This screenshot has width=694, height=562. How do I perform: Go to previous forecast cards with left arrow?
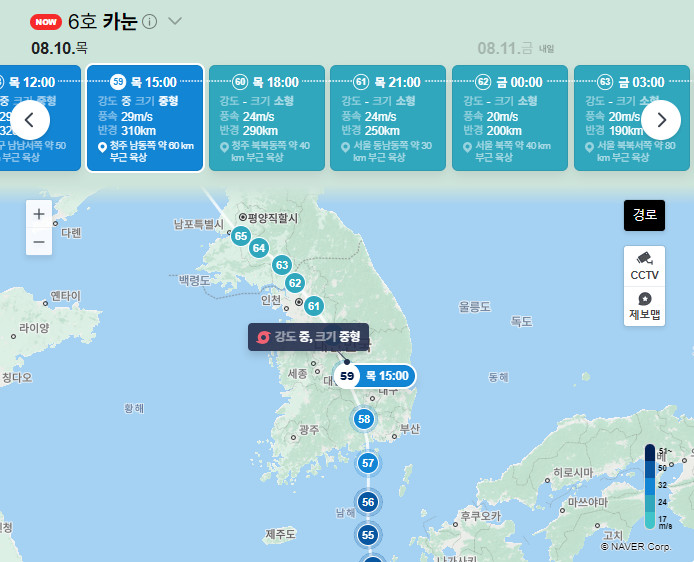click(30, 120)
